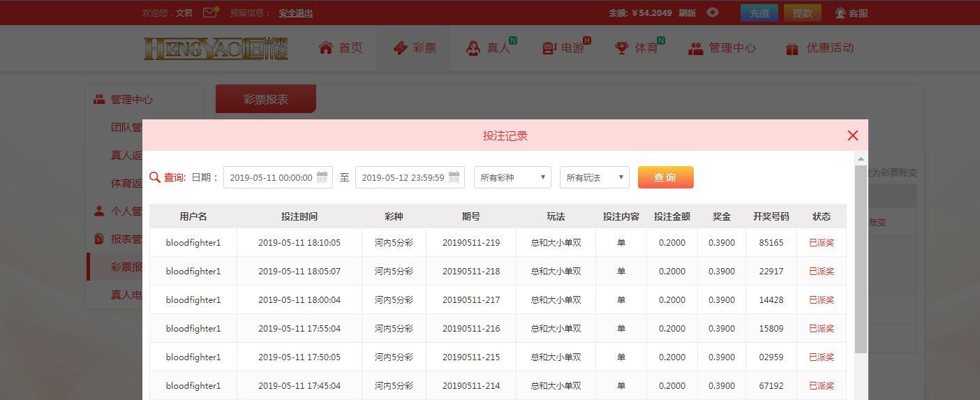
Task: Click the scrollbar up arrow in dialog
Action: pos(861,160)
